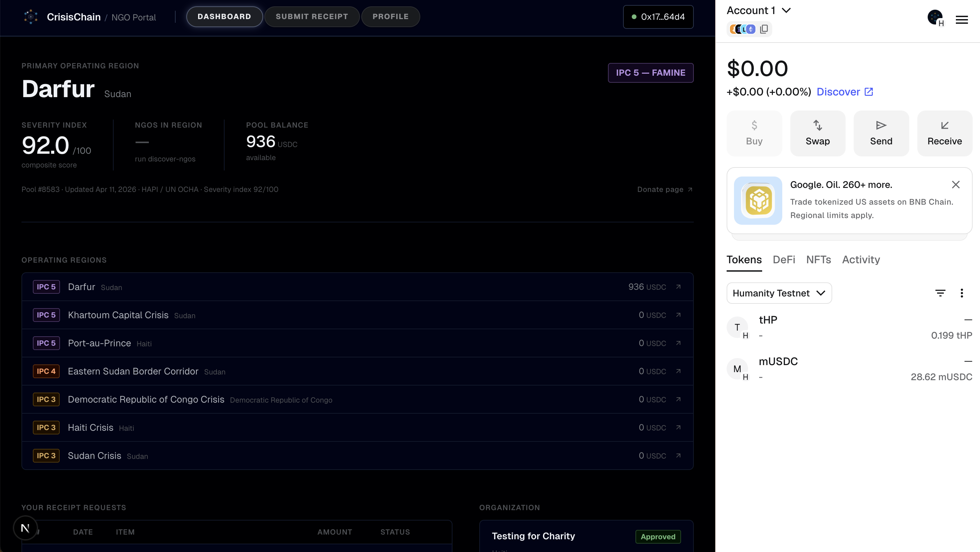980x552 pixels.
Task: Click the account avatar icon
Action: 934,17
